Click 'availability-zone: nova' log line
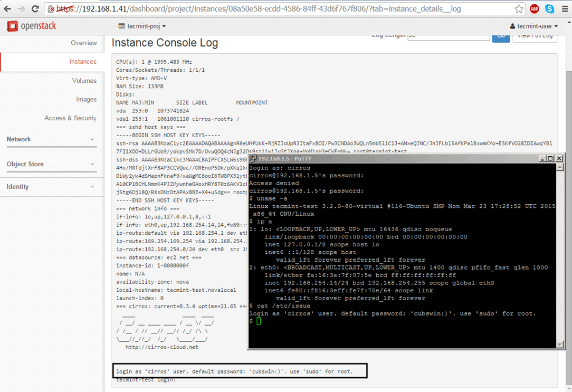Image resolution: width=572 pixels, height=392 pixels. pos(152,282)
